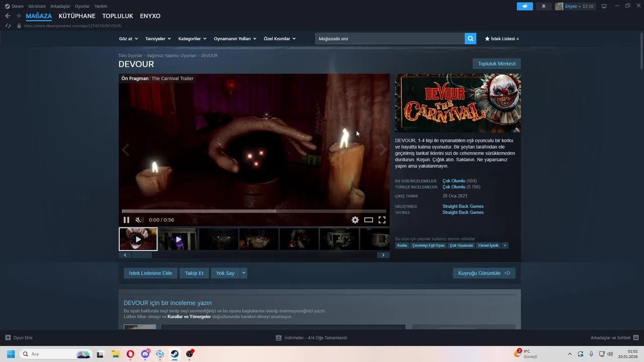Click Tüm Oyunlar breadcrumb
Image resolution: width=644 pixels, height=362 pixels.
130,55
